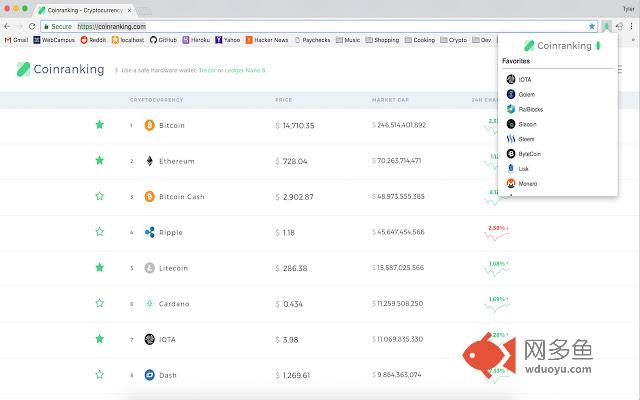Screen dimensions: 640x400
Task: Toggle the IOTA row favorite star
Action: [99, 339]
